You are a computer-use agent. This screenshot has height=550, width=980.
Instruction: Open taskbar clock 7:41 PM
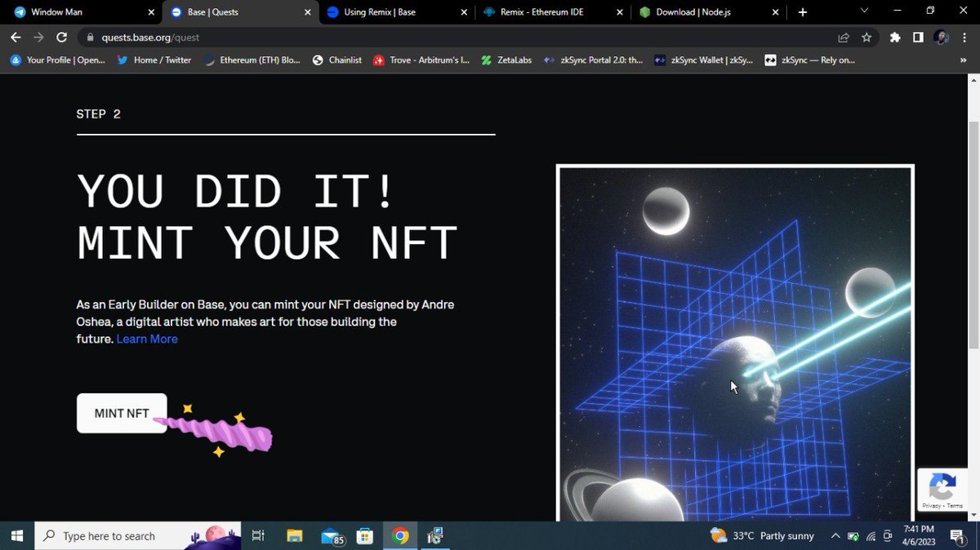(920, 535)
